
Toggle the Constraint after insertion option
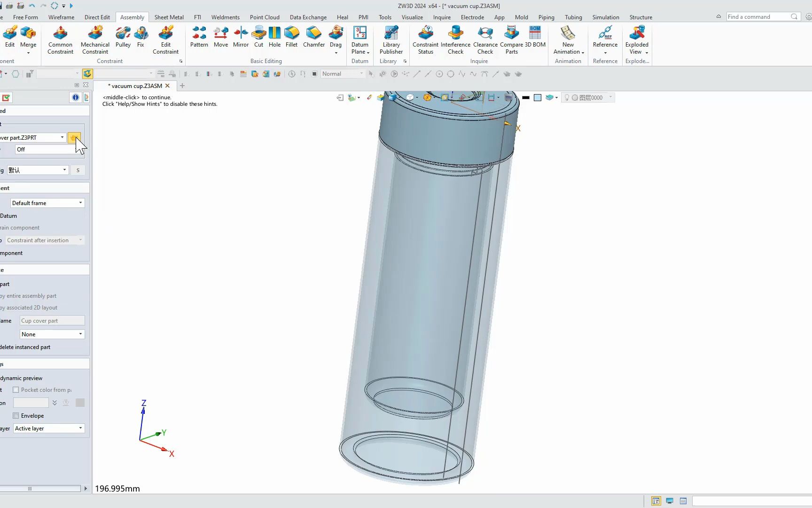44,240
